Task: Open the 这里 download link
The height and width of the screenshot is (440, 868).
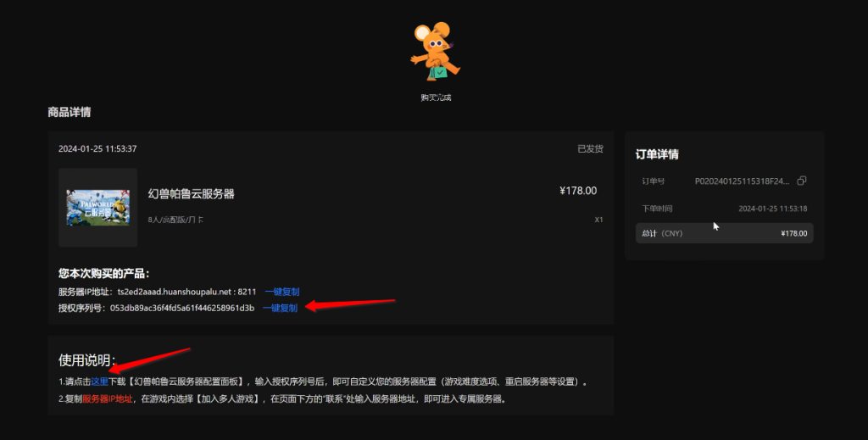Action: (100, 382)
